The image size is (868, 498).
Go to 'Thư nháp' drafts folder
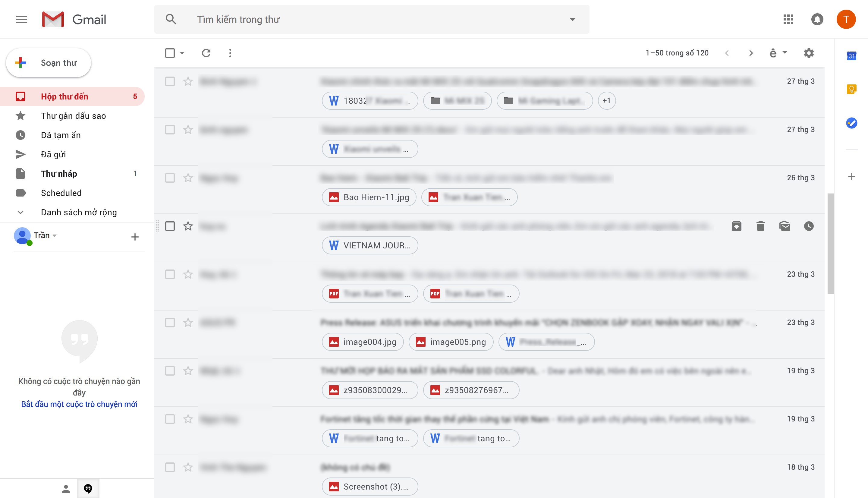[59, 173]
